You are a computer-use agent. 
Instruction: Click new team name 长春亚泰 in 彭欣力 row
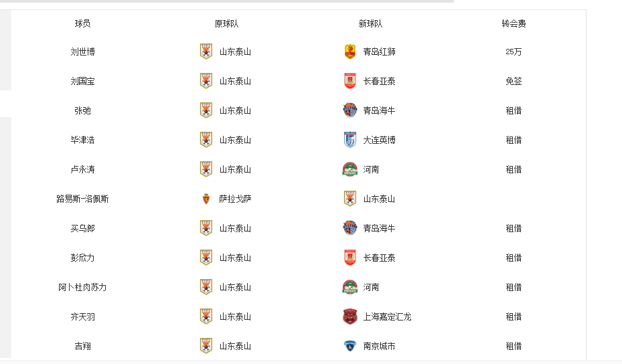click(379, 258)
